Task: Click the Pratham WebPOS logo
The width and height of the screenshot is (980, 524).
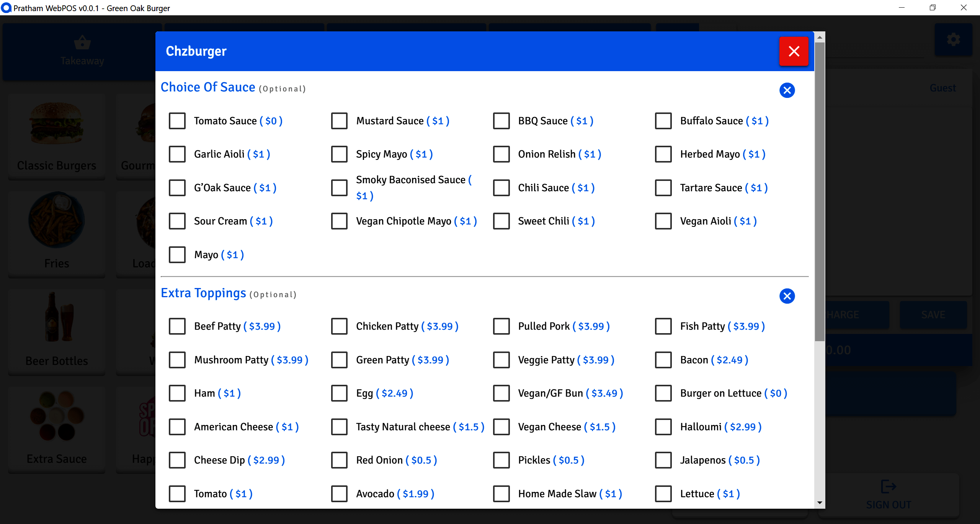Action: pos(6,8)
